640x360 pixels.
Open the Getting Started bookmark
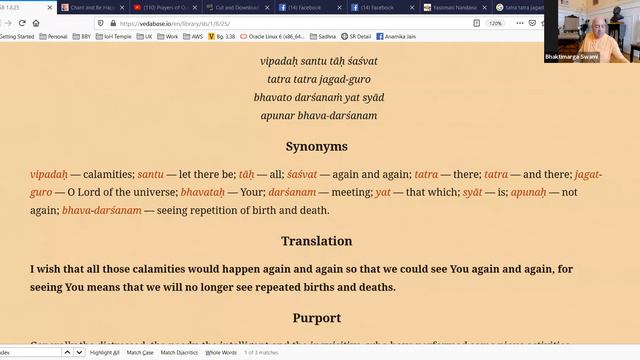click(x=17, y=36)
